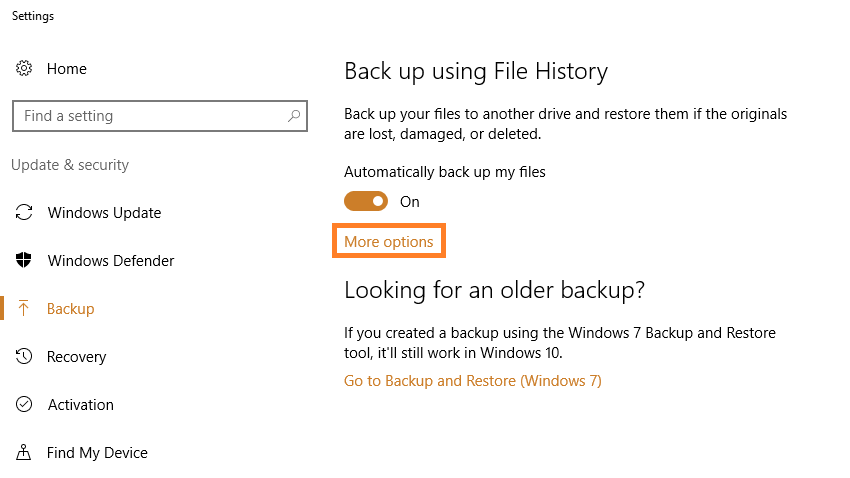The image size is (850, 478).
Task: Open More options link
Action: point(389,241)
